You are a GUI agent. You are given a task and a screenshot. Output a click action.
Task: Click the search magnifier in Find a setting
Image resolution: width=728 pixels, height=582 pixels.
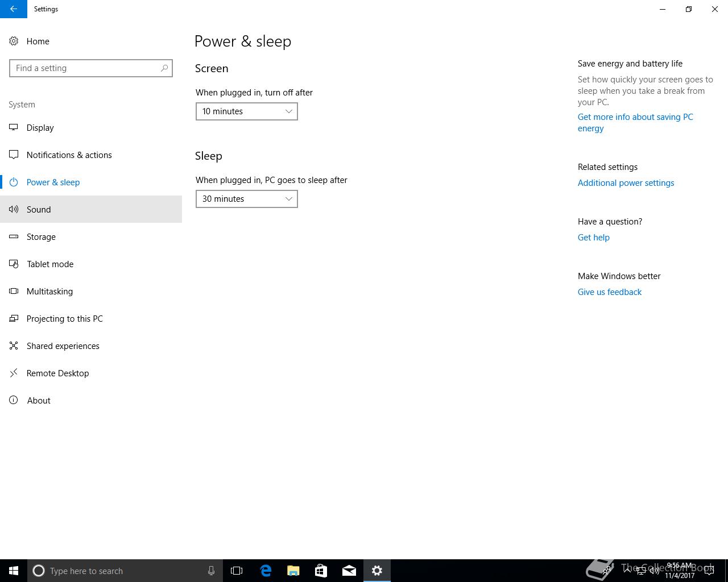[164, 68]
